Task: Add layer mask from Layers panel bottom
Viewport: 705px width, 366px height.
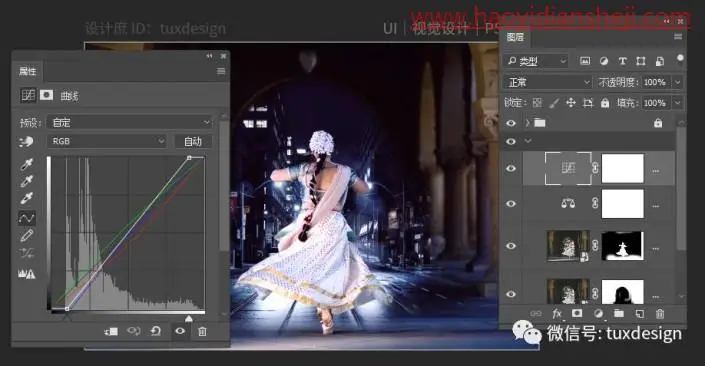Action: 577,313
